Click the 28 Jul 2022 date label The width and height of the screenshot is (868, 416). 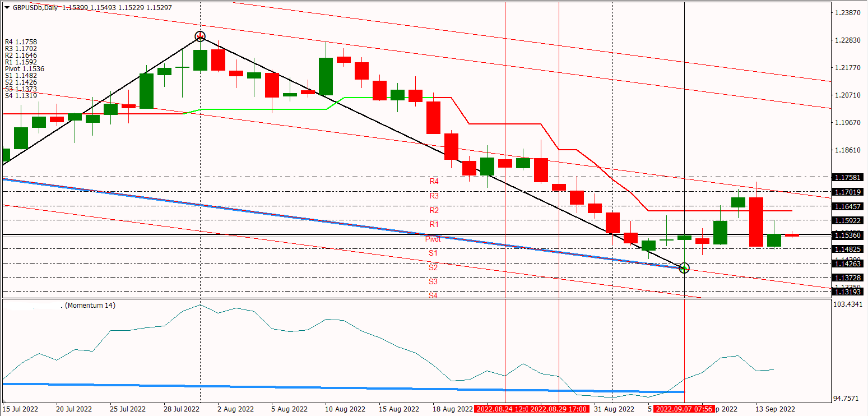pos(182,409)
